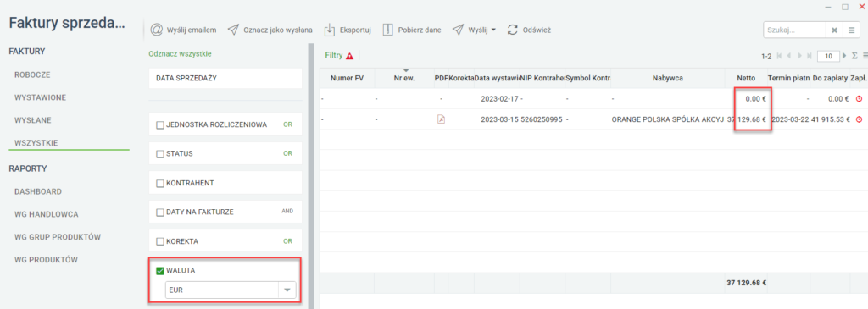This screenshot has width=868, height=309.
Task: Select the 41 915.53 € amount cell
Action: click(x=830, y=119)
